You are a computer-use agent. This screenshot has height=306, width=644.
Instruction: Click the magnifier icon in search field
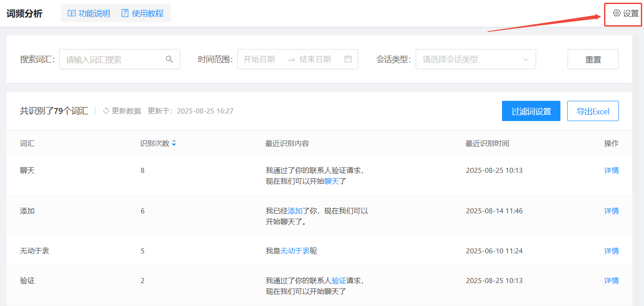click(x=169, y=59)
